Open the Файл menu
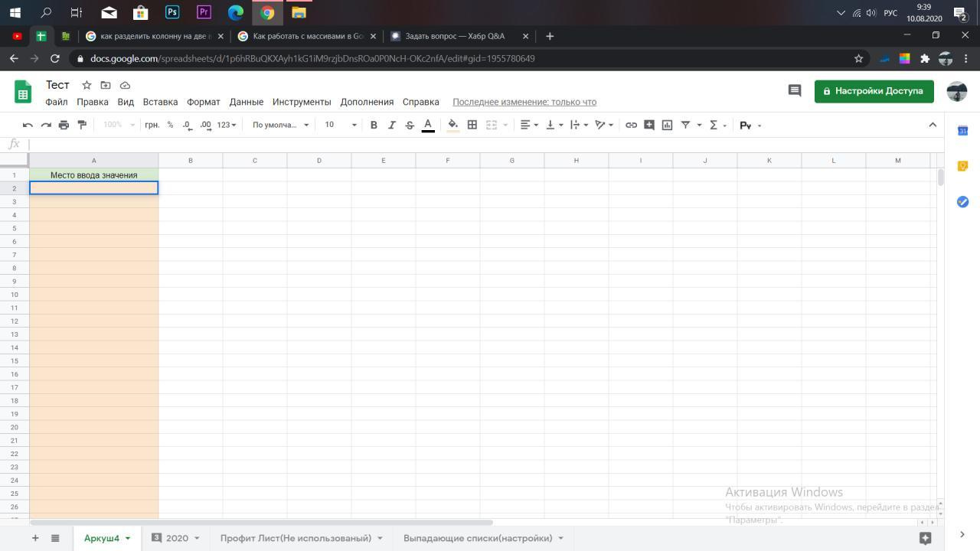The image size is (980, 551). [x=57, y=102]
